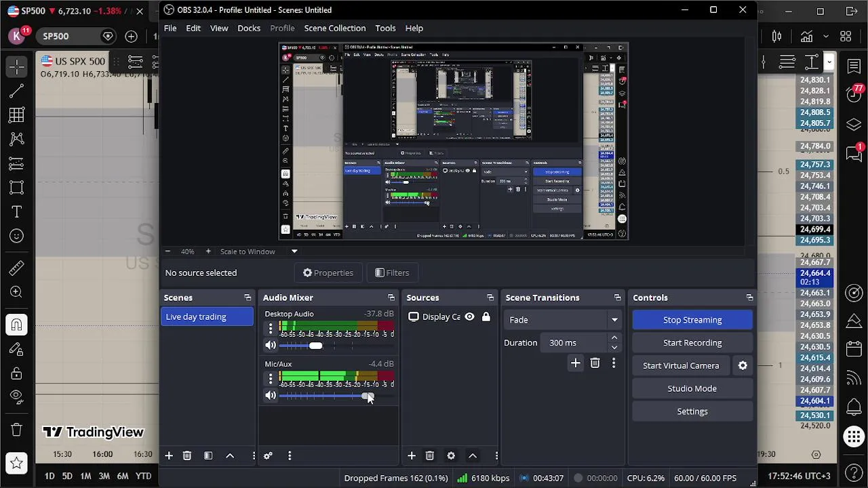Open the object tree layers icon in TradingView
Image resolution: width=868 pixels, height=488 pixels.
854,124
